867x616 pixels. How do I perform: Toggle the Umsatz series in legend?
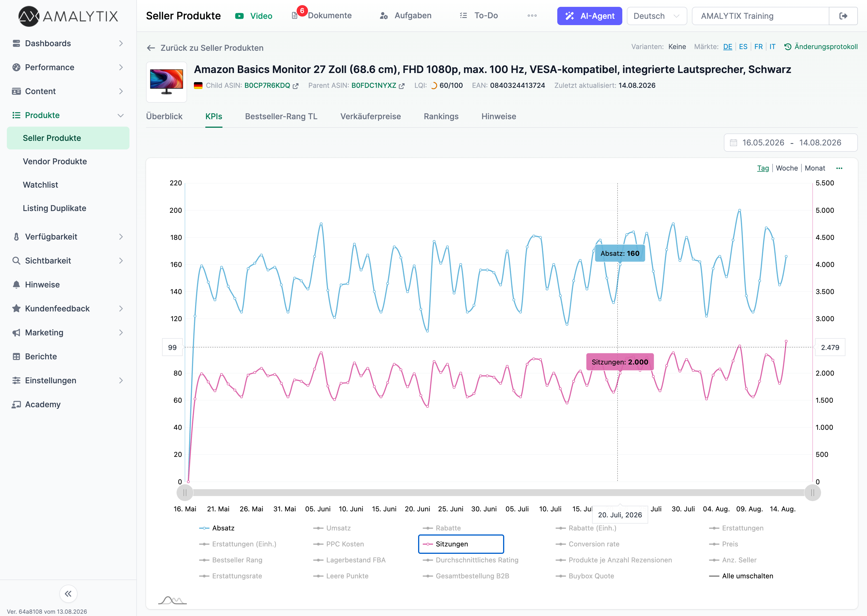click(x=332, y=528)
